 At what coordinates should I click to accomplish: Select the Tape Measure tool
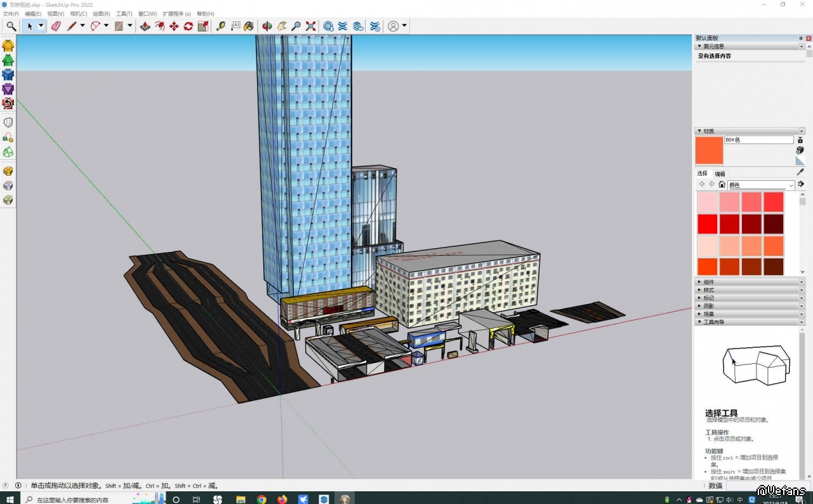(220, 26)
